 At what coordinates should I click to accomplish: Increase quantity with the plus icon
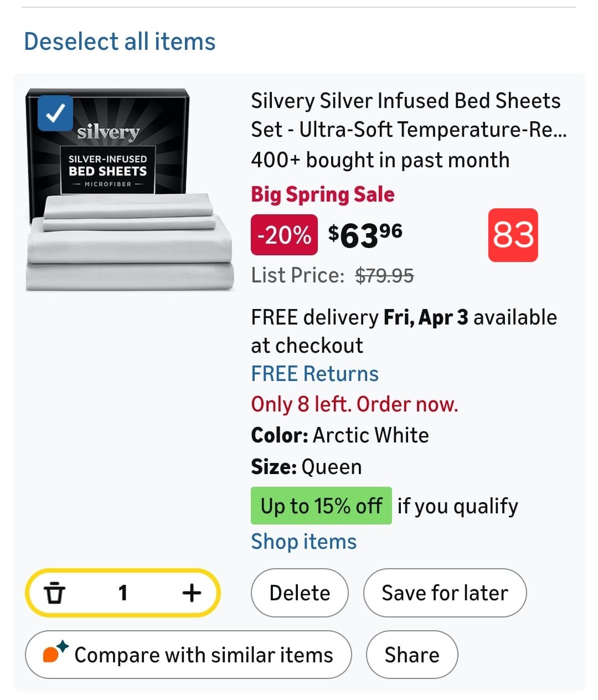[192, 593]
